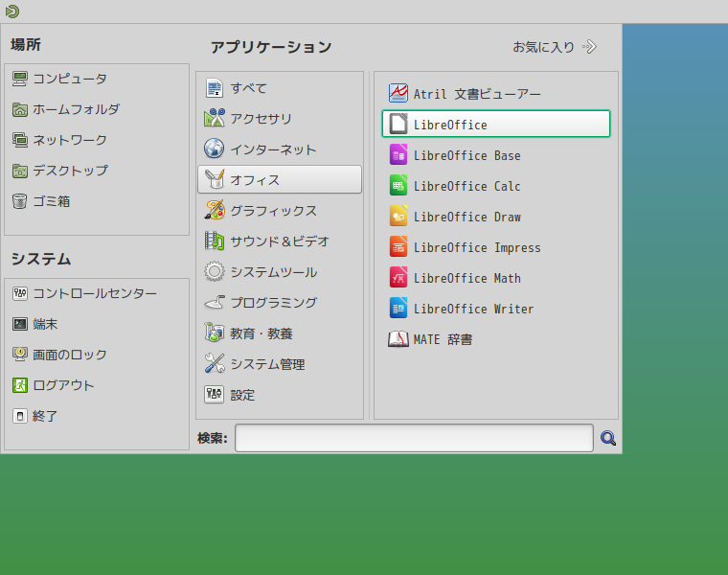Select オフィス category

point(280,179)
